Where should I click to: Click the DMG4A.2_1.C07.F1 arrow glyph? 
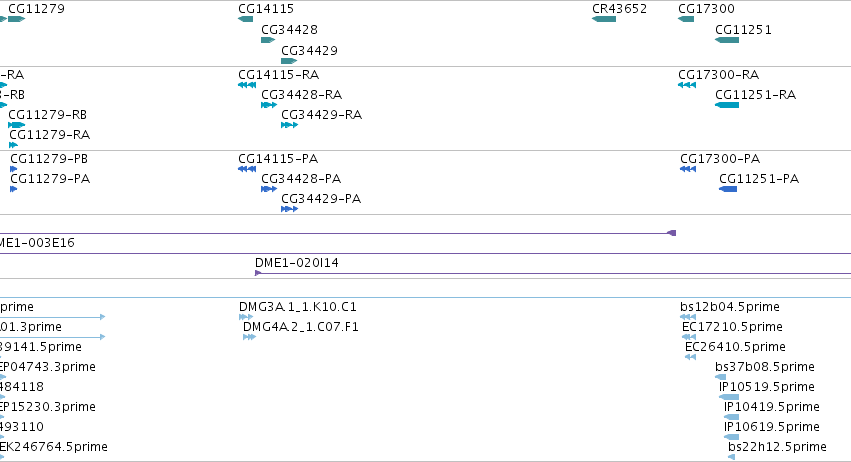point(250,337)
